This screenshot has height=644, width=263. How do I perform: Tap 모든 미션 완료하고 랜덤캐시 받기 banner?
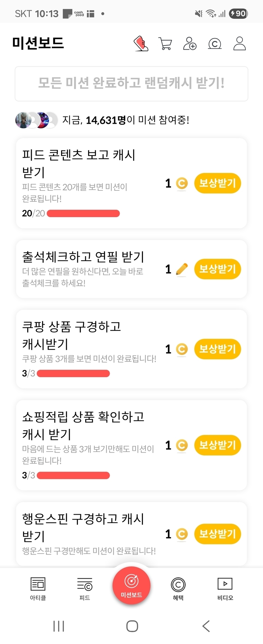coord(131,84)
